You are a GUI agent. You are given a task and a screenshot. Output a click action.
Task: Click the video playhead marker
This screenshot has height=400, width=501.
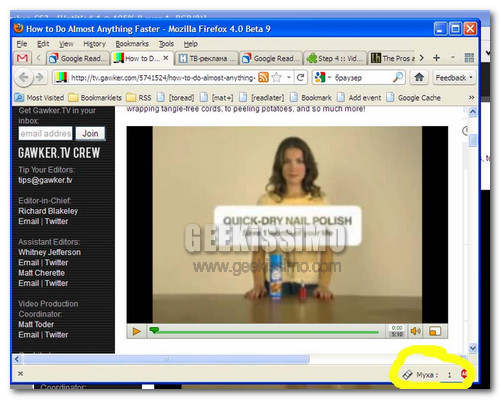click(154, 330)
